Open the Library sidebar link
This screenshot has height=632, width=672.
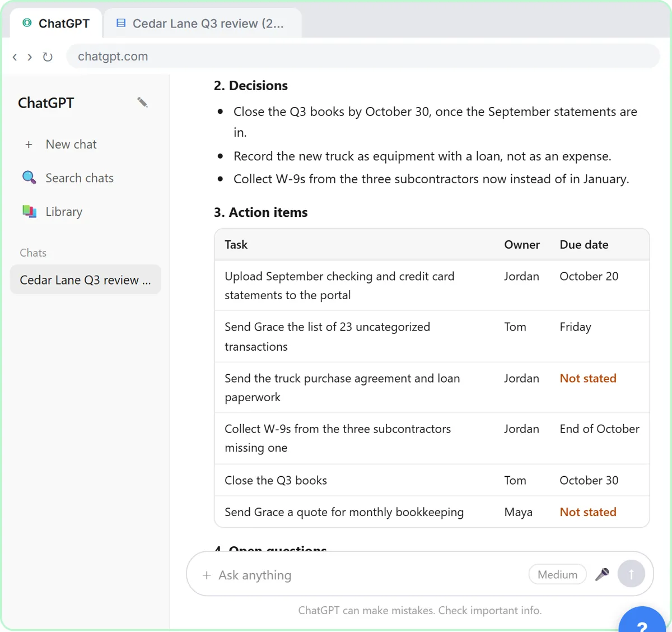pos(85,212)
